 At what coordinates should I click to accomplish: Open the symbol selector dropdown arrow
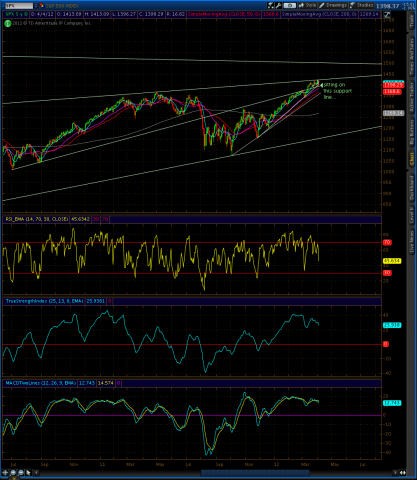click(36, 6)
